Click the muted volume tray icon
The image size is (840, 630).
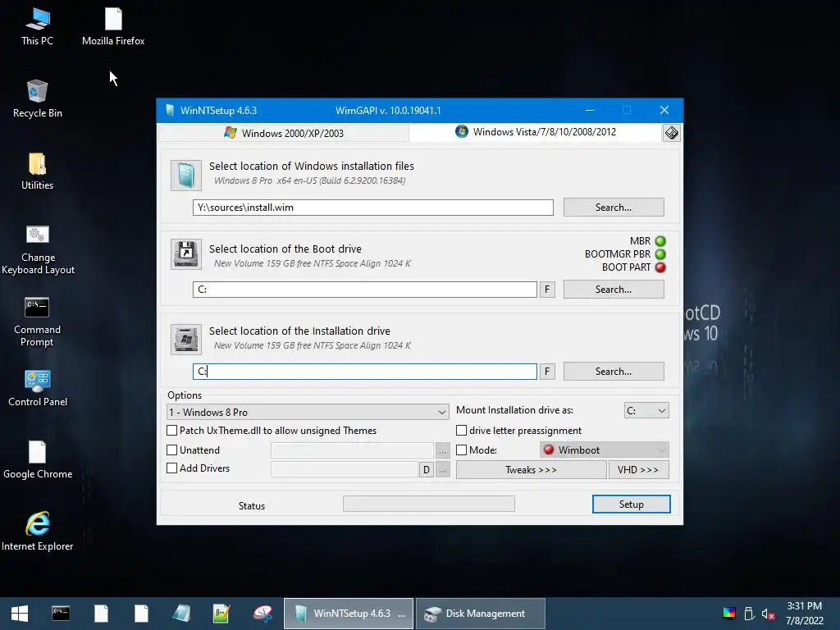pyautogui.click(x=768, y=614)
